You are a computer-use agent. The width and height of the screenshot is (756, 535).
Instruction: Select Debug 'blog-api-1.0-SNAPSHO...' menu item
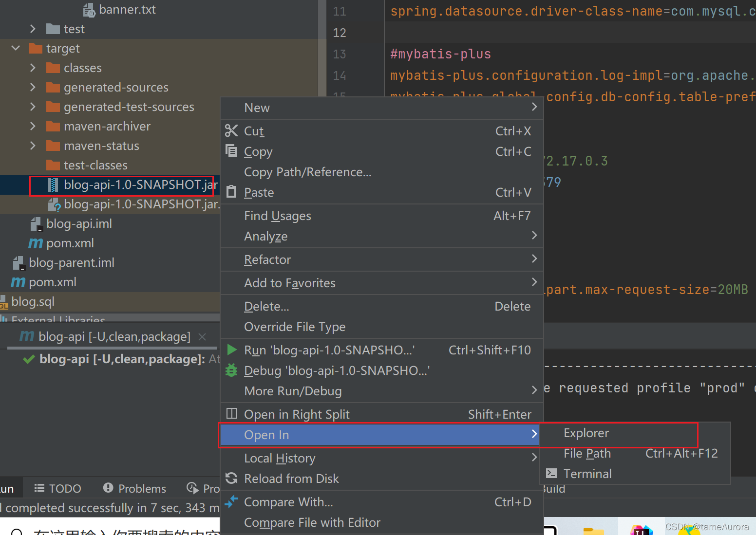tap(382, 370)
